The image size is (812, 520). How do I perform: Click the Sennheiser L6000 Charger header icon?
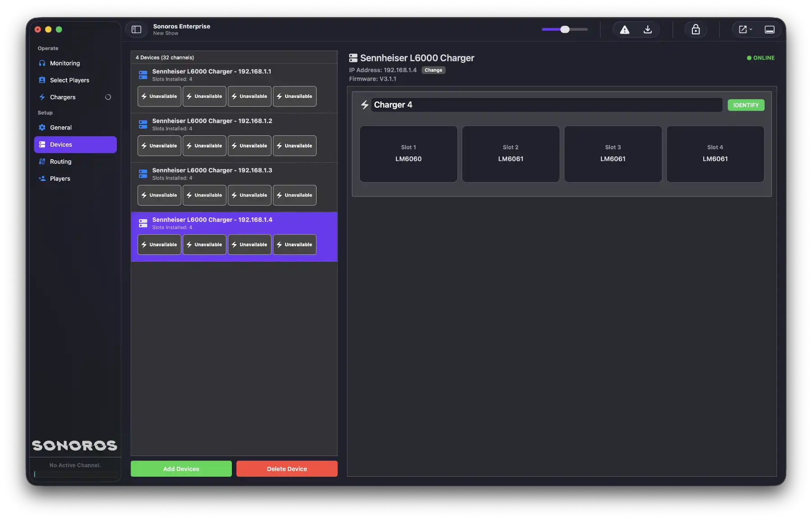(353, 58)
